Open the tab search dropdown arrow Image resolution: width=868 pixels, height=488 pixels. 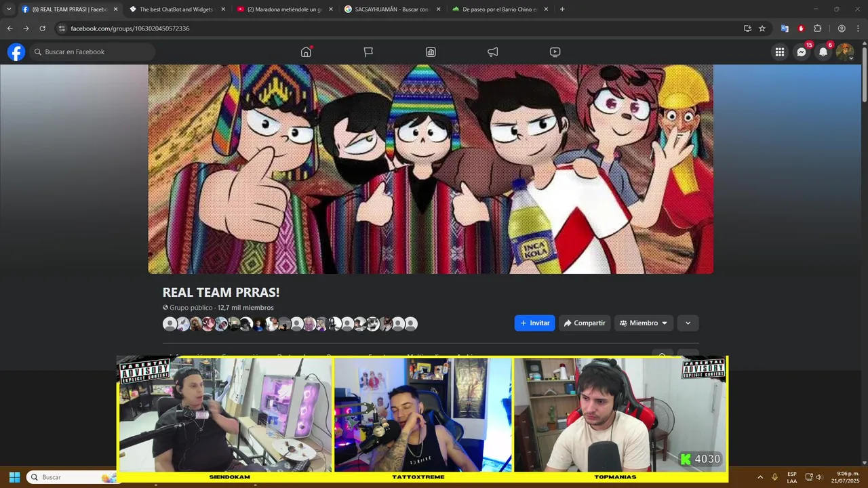[x=9, y=9]
